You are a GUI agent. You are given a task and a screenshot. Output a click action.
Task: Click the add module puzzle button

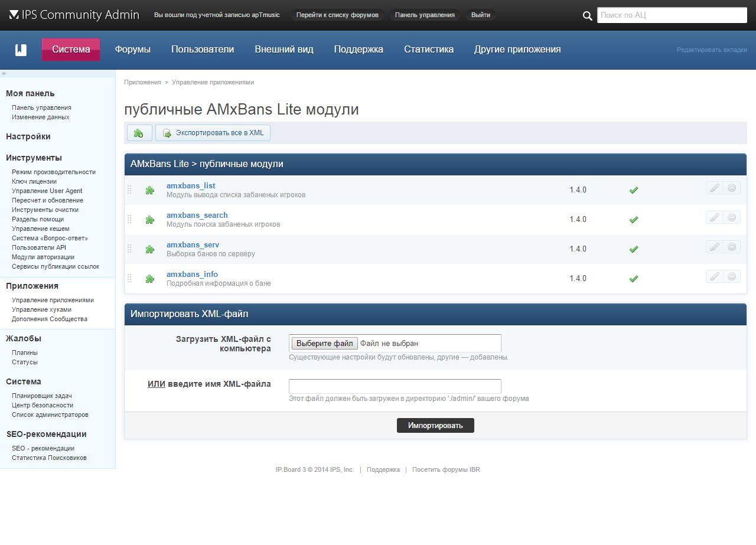pos(139,133)
